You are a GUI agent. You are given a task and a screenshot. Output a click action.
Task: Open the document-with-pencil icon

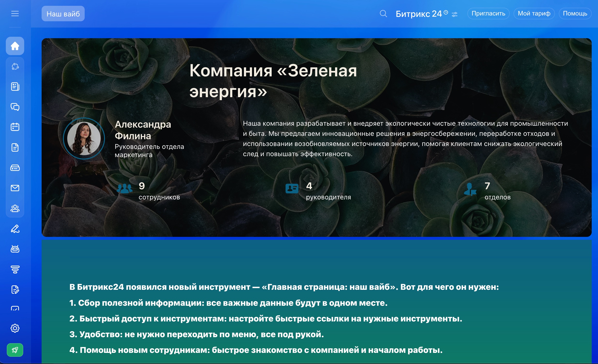pos(15,290)
